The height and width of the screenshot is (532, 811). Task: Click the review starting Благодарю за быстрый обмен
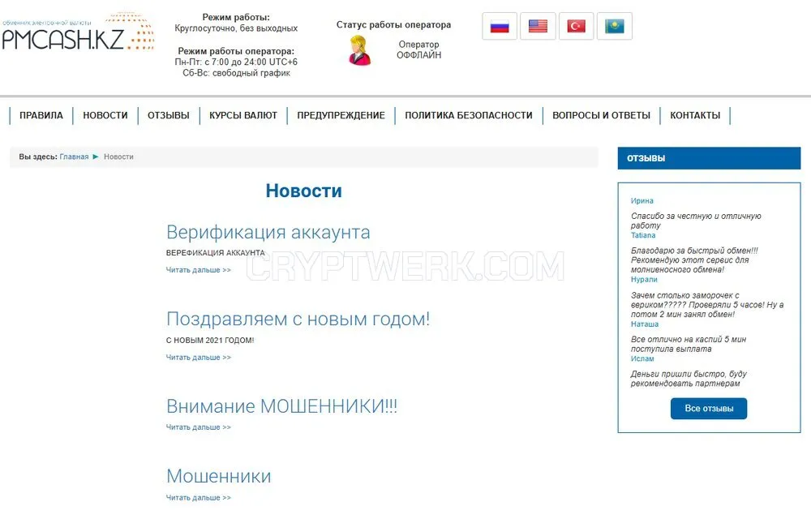pos(694,260)
